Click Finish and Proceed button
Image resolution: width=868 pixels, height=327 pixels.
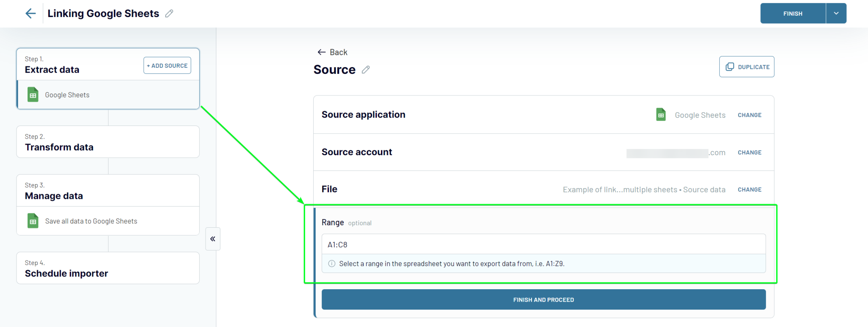(x=543, y=299)
